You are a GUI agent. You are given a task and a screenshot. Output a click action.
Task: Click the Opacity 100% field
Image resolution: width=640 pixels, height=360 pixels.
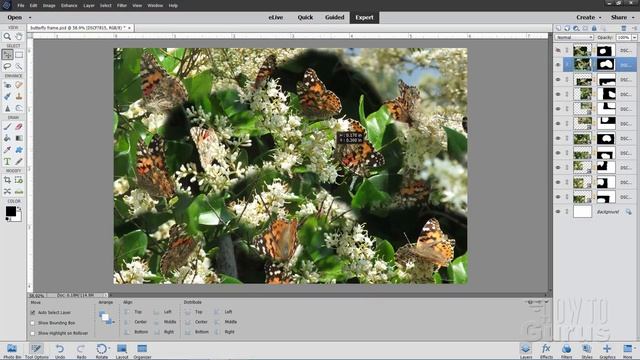623,37
